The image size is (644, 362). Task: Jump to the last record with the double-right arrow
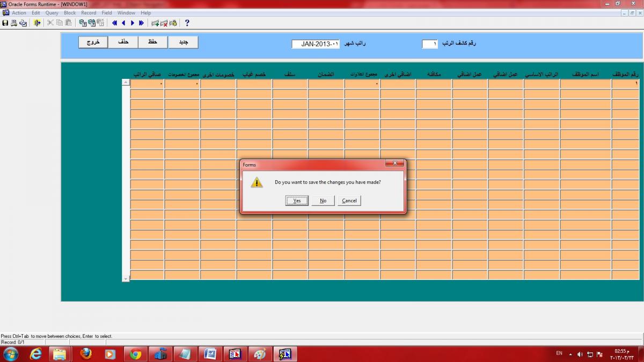click(x=141, y=23)
